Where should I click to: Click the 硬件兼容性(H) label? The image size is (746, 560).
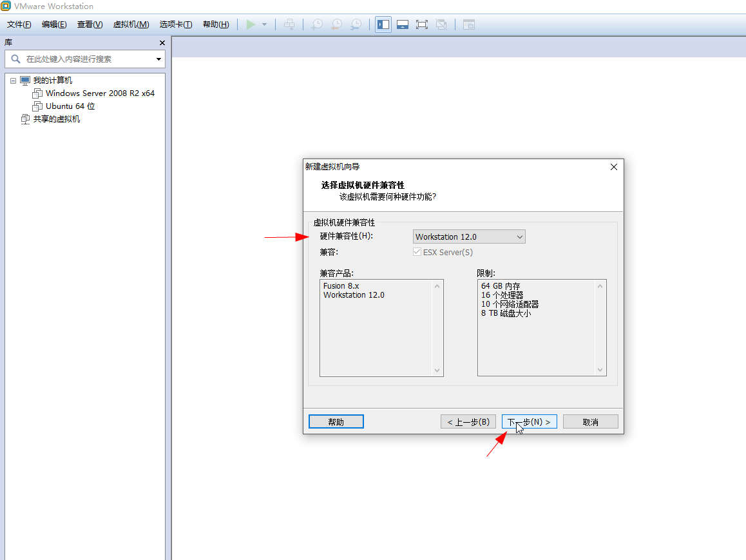(347, 236)
